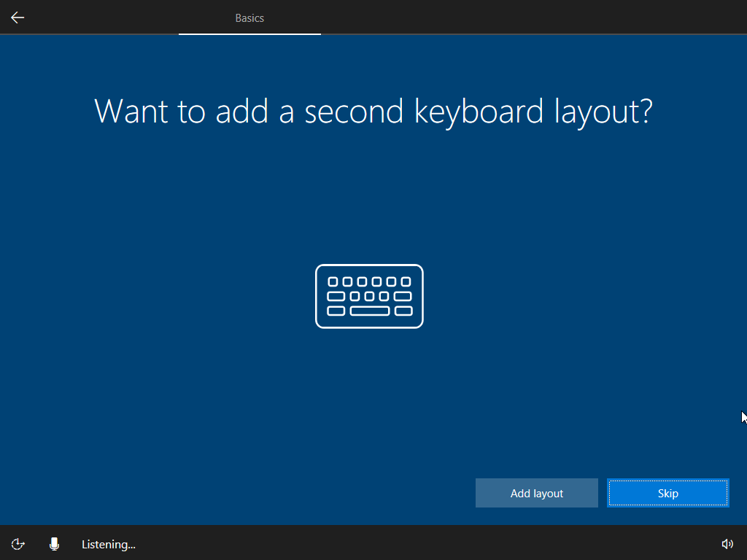Adjust volume with the speaker icon
Image resolution: width=747 pixels, height=560 pixels.
[727, 544]
